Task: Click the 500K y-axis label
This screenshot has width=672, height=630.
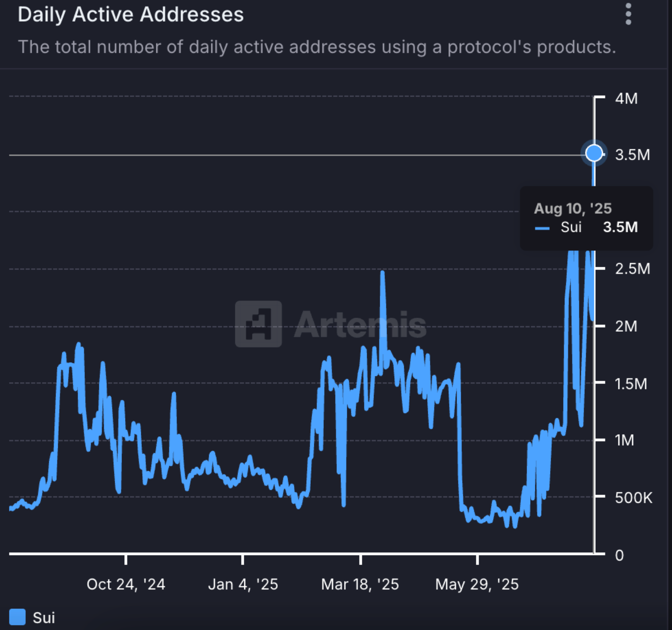Action: click(x=634, y=498)
